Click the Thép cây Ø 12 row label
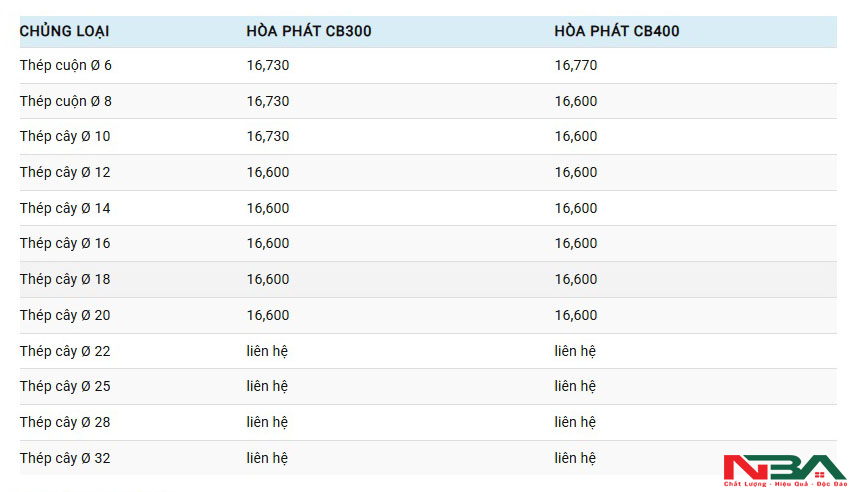This screenshot has height=492, width=852. (65, 172)
